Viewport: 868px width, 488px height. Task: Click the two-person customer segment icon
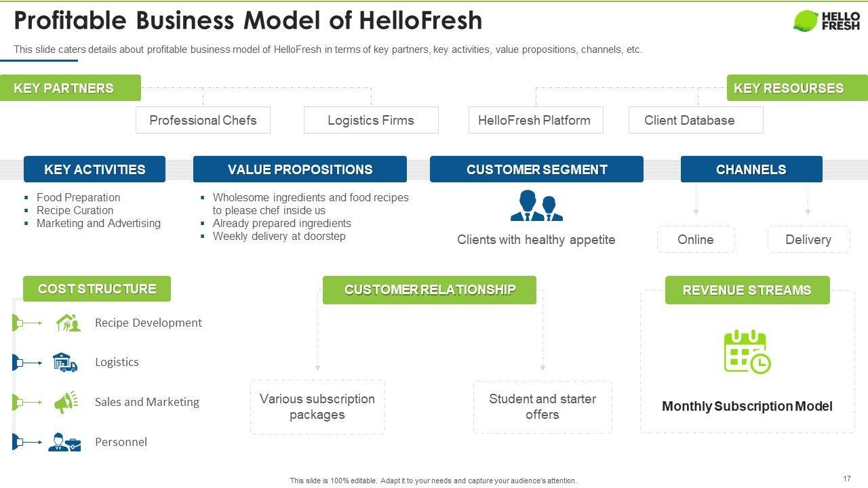point(536,206)
